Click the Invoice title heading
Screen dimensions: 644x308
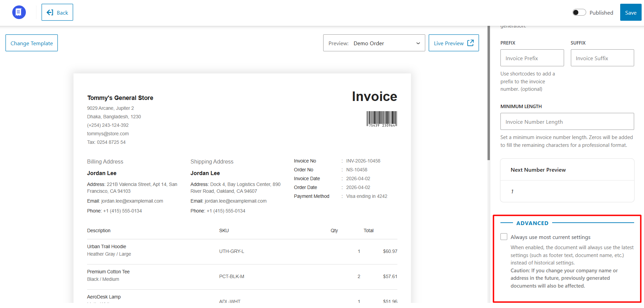(x=375, y=97)
